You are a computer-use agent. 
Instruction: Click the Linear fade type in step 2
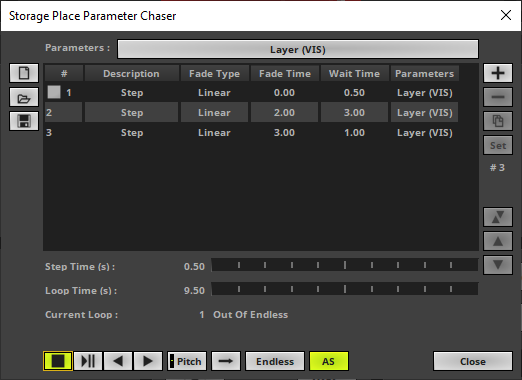pos(214,112)
